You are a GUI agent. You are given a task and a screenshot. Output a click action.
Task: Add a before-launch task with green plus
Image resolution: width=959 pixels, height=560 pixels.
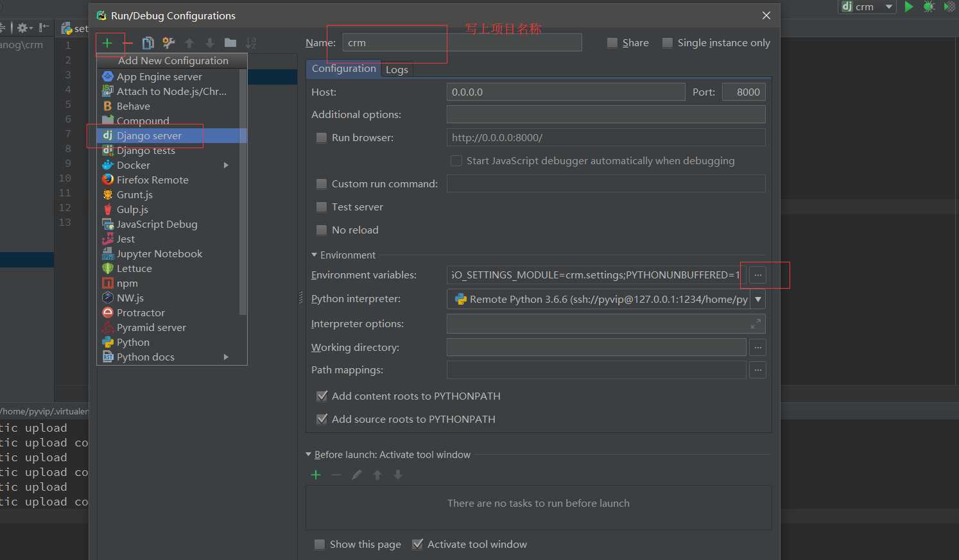tap(316, 475)
